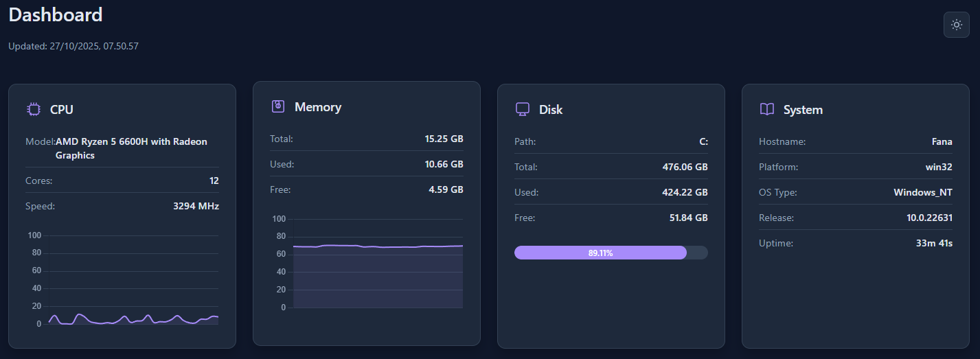Click the System book icon
Viewport: 980px width, 359px height.
click(767, 109)
